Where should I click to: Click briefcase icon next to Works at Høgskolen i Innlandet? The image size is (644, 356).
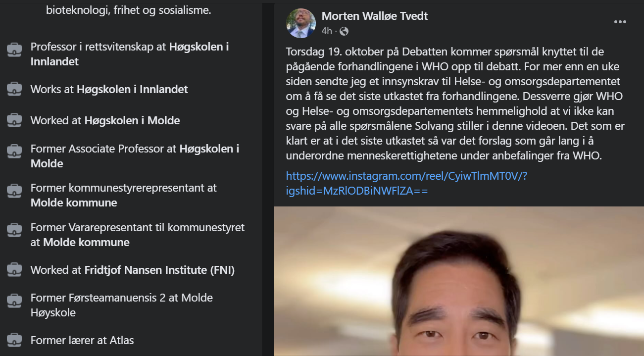point(14,89)
